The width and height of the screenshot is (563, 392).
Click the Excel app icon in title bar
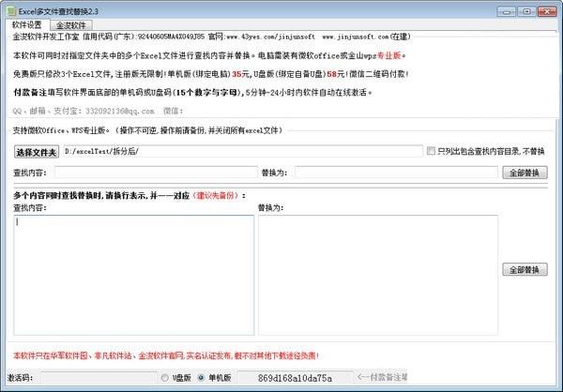[11, 11]
